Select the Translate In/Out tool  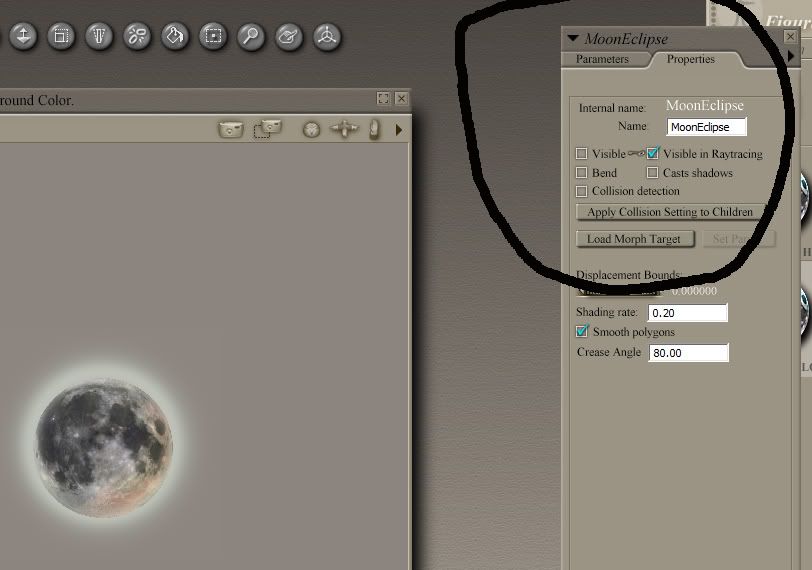coord(23,37)
